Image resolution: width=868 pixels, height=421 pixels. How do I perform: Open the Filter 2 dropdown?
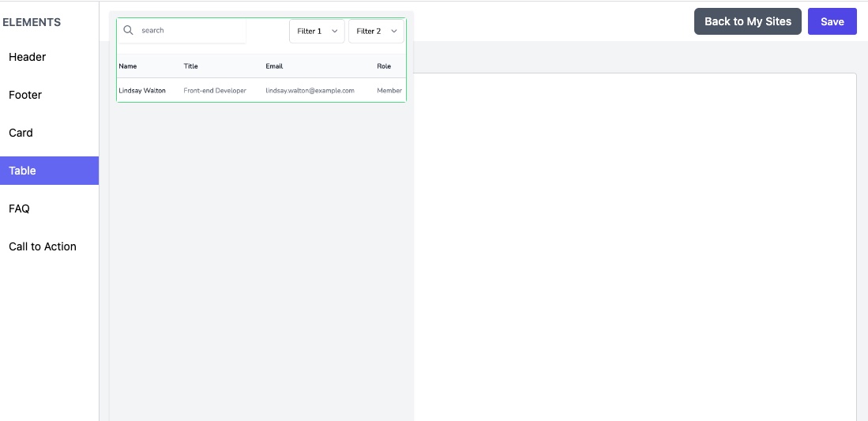click(376, 31)
